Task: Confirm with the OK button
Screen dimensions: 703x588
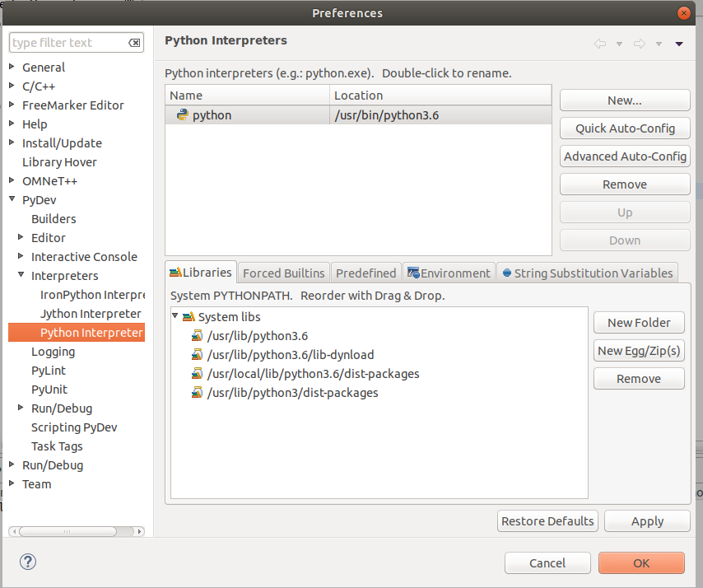Action: click(x=641, y=563)
